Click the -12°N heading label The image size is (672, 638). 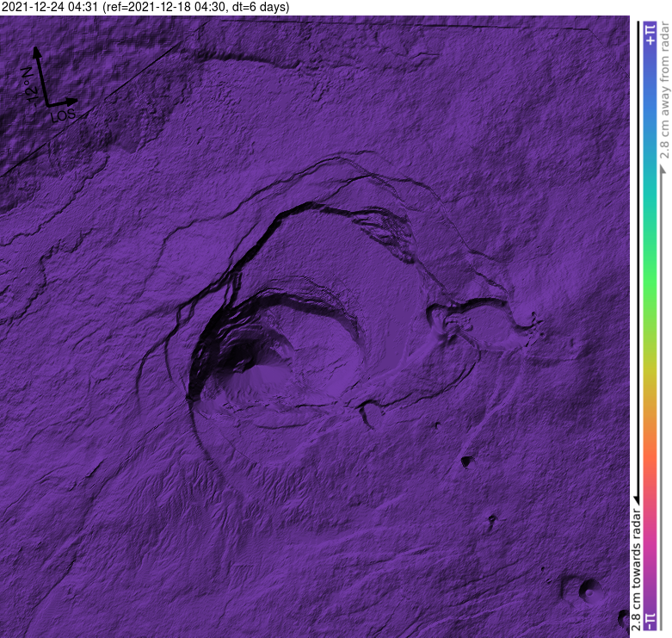tap(29, 85)
